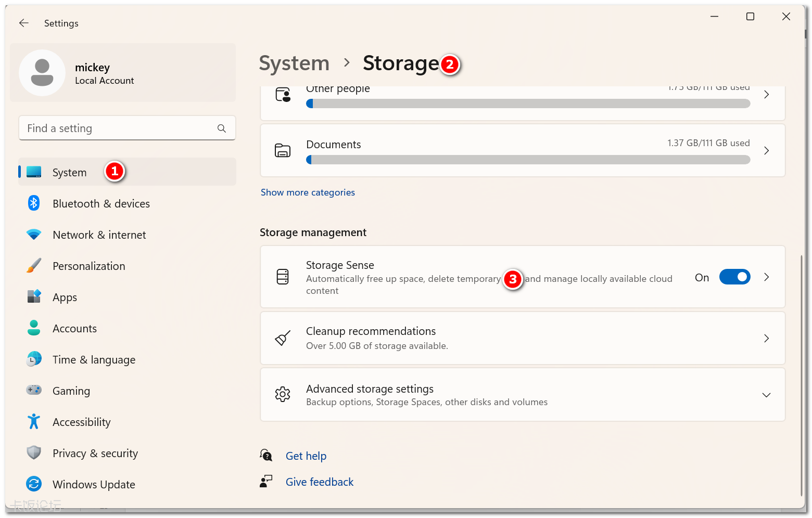Viewport: 812px width, 518px height.
Task: Go to Network & internet settings
Action: (127, 235)
